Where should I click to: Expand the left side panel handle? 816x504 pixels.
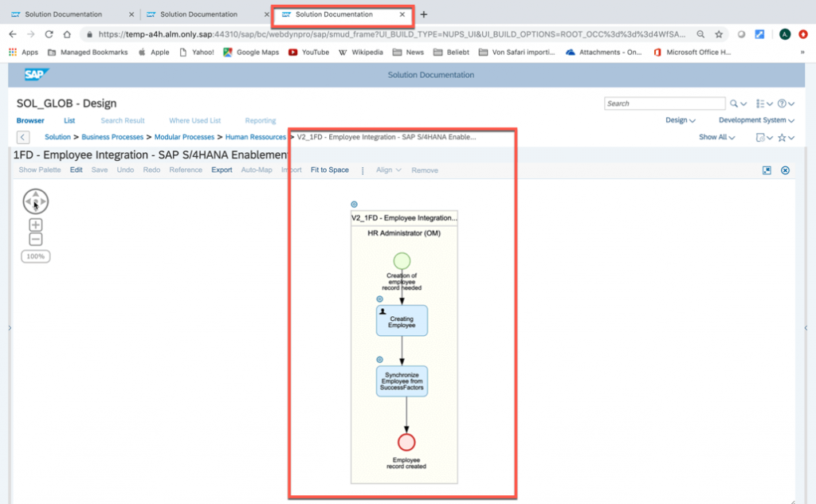point(10,328)
